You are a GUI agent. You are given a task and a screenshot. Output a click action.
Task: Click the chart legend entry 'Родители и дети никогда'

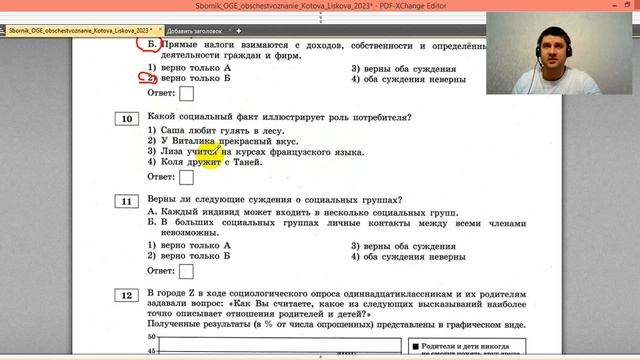pyautogui.click(x=465, y=346)
